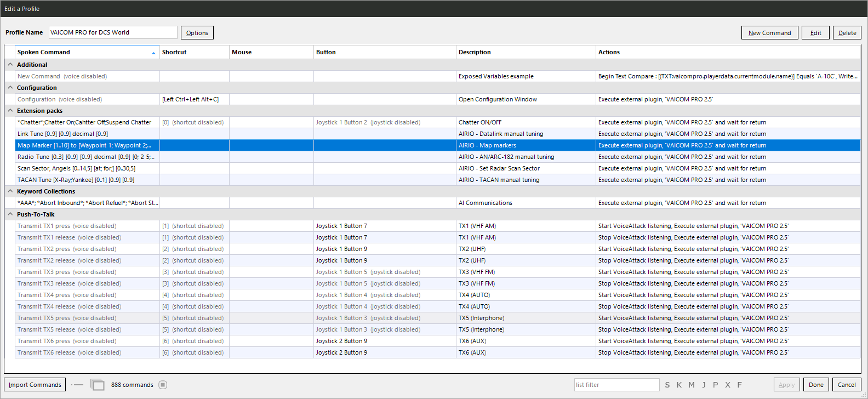Select the Transmit TX3 press row
868x399 pixels.
(x=438, y=272)
